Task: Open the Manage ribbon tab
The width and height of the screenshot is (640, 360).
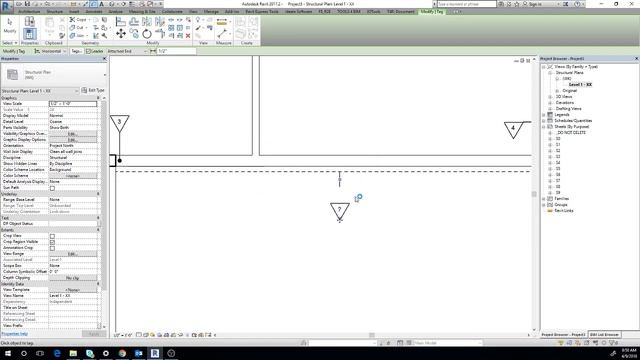Action: [211, 12]
